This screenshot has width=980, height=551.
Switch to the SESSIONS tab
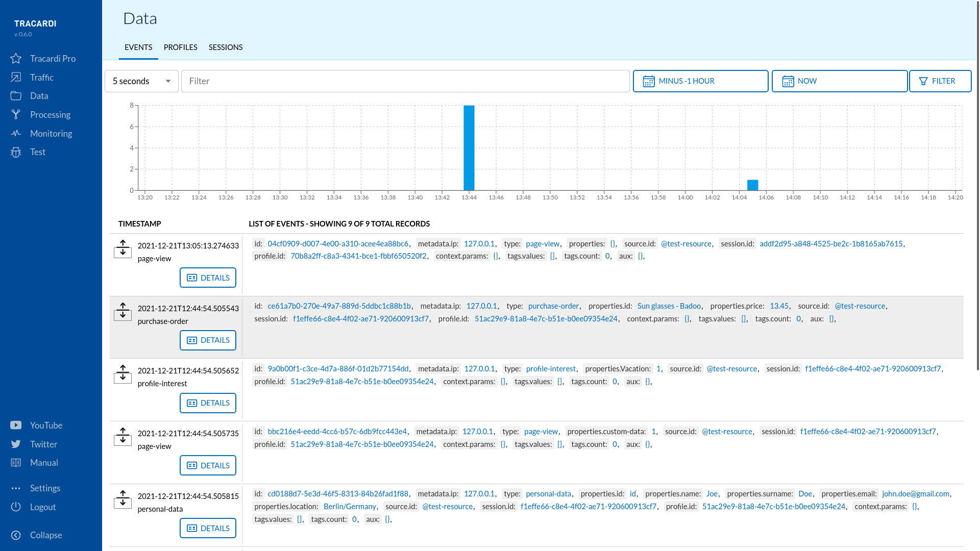click(x=226, y=47)
